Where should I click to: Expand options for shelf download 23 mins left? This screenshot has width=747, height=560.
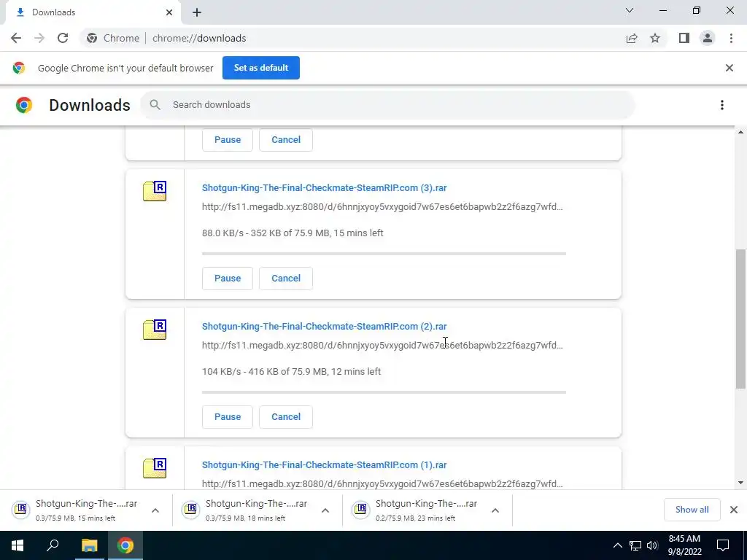[x=495, y=510]
